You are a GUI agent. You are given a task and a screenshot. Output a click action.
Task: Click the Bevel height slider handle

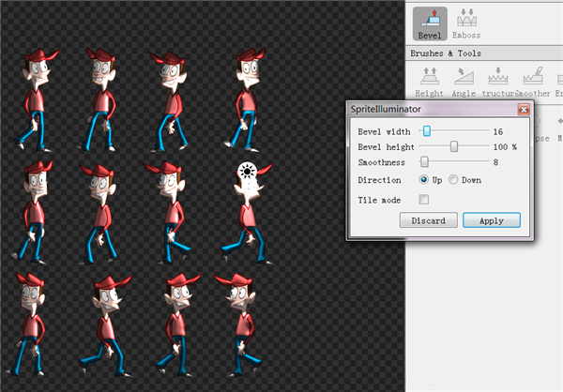(454, 146)
